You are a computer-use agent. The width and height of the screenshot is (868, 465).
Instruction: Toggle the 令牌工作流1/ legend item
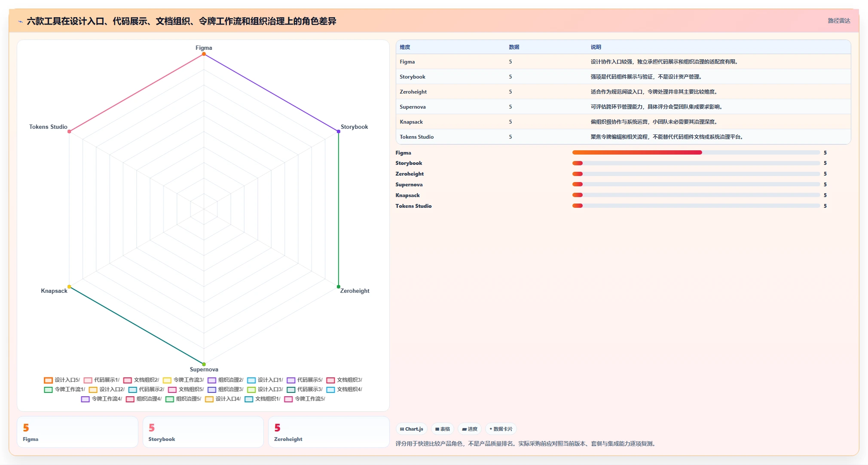coord(64,389)
